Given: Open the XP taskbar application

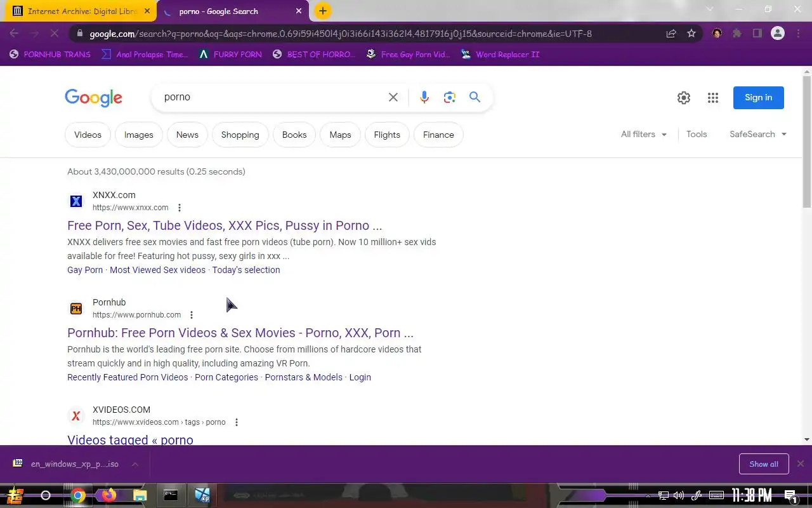Looking at the screenshot, I should (x=202, y=495).
